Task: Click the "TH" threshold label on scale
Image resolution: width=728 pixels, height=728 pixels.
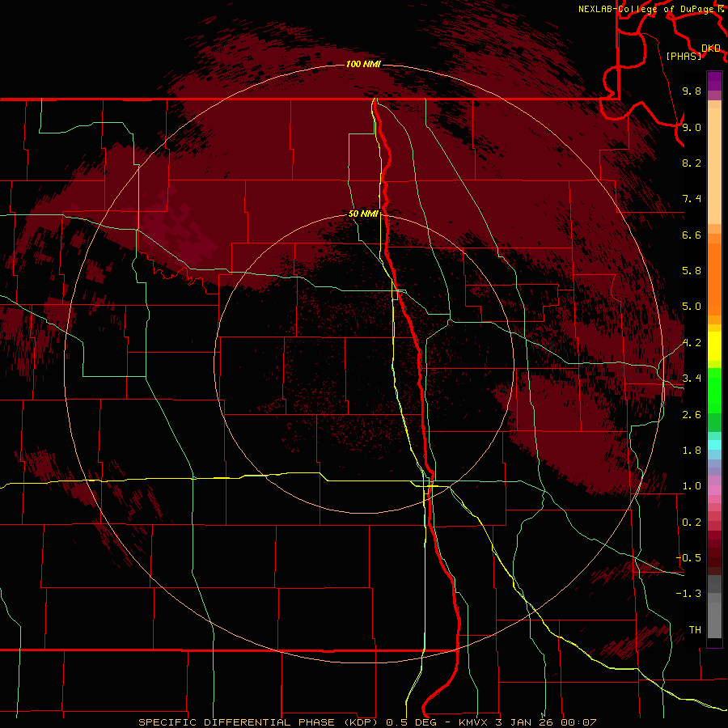Action: pyautogui.click(x=695, y=630)
